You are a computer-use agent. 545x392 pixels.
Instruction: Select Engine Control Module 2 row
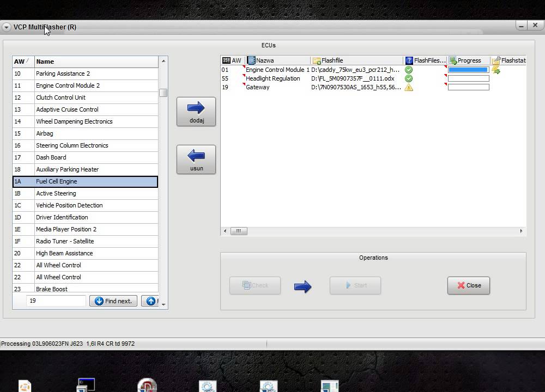click(x=86, y=85)
